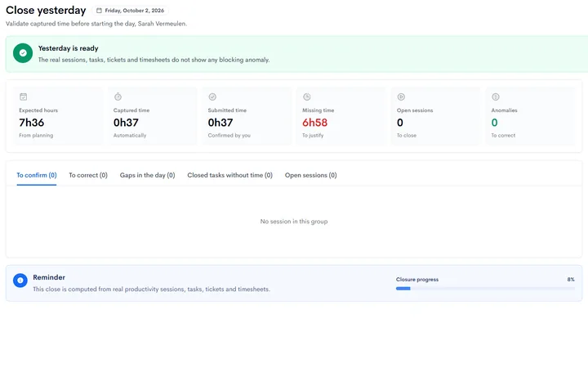Click the 8% closure progress percentage
The height and width of the screenshot is (368, 588).
[571, 280]
